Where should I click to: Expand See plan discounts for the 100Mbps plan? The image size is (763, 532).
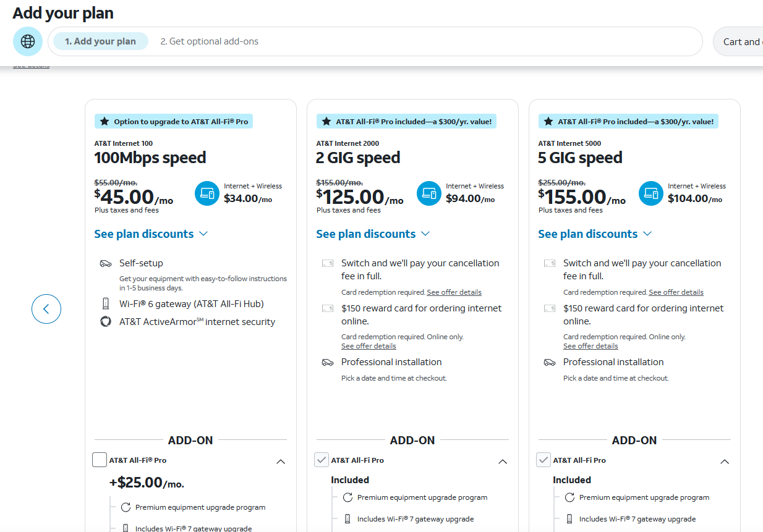click(151, 234)
